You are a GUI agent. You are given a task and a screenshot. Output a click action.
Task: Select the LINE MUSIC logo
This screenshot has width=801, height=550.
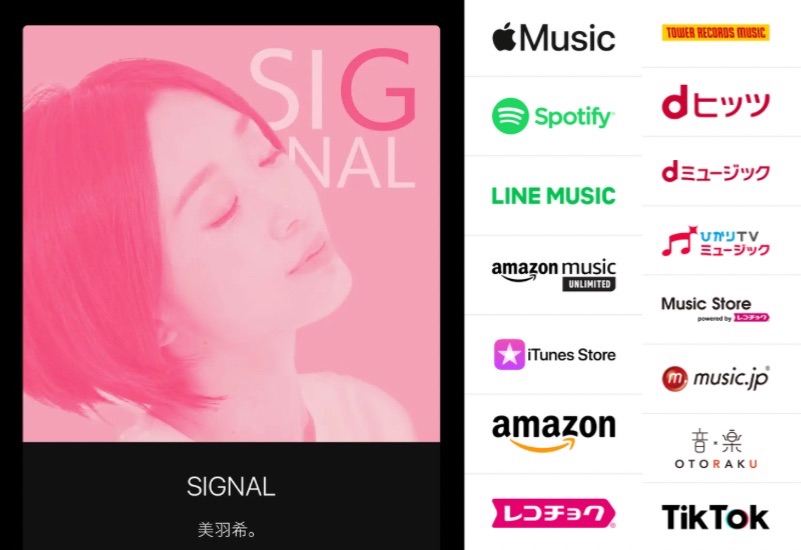coord(553,196)
